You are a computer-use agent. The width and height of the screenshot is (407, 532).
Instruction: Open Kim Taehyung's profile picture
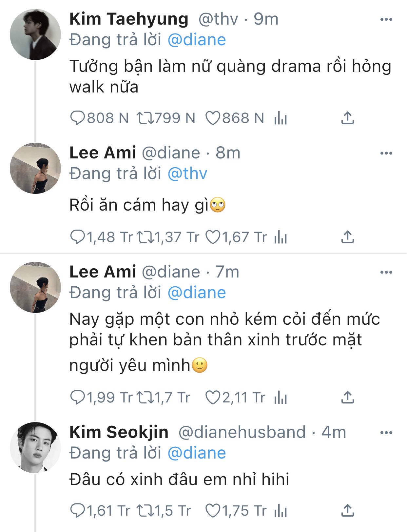click(x=35, y=34)
